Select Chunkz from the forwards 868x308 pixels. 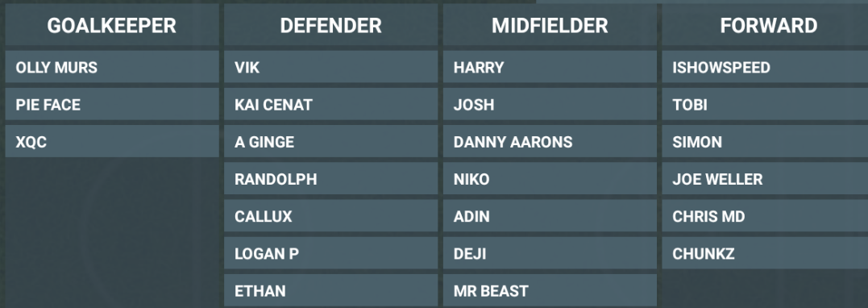pyautogui.click(x=765, y=254)
